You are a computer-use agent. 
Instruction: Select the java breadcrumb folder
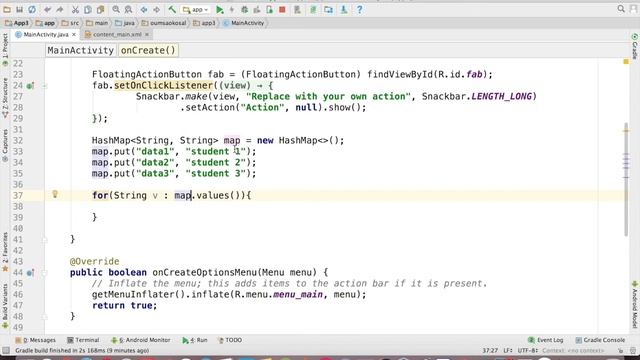pyautogui.click(x=125, y=23)
